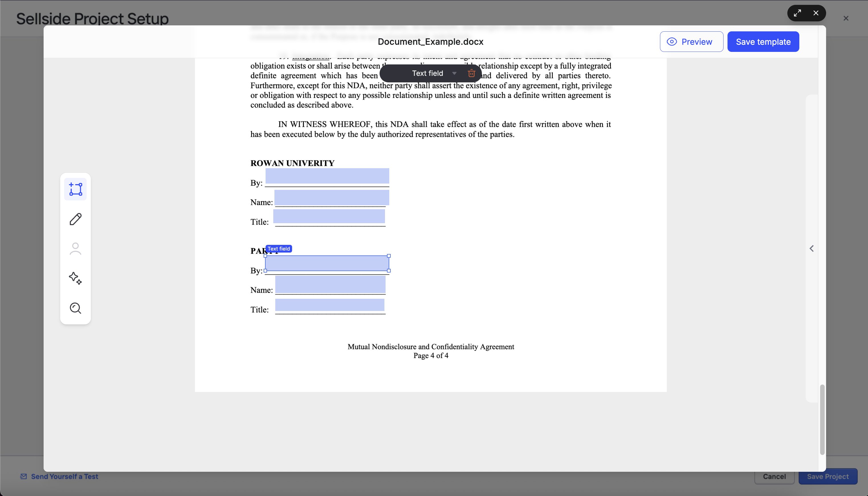Click Save template
The image size is (868, 496).
763,42
